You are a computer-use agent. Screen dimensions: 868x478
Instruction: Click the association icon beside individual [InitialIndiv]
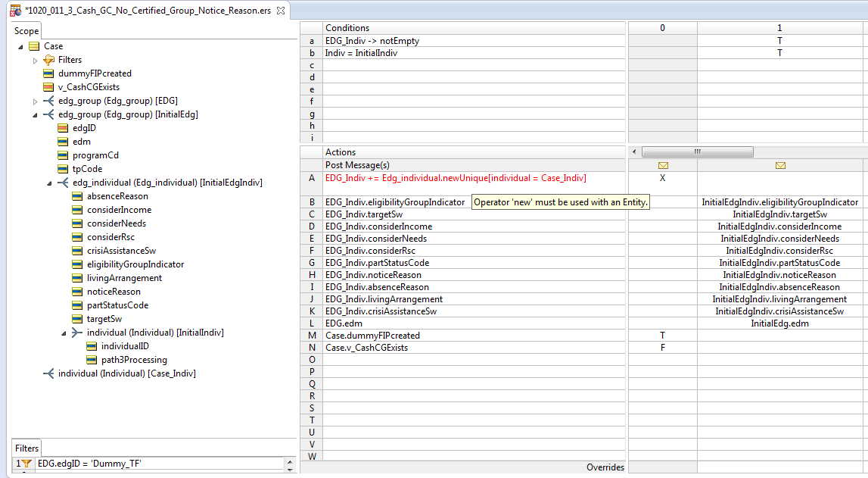pos(77,333)
